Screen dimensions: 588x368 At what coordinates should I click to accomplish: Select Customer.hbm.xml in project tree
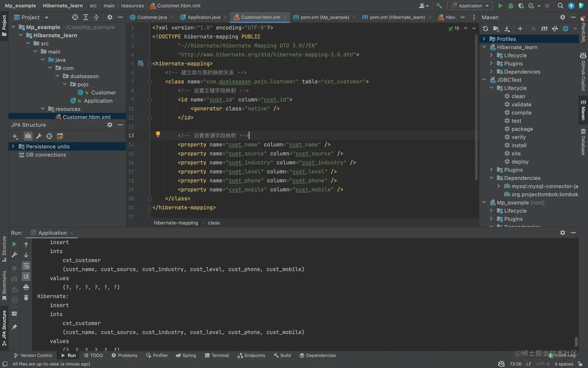click(86, 117)
